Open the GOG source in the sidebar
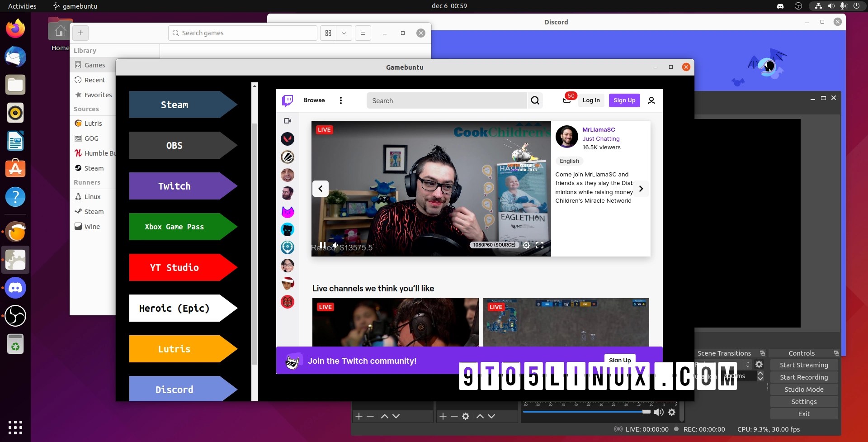The width and height of the screenshot is (868, 442). (91, 138)
